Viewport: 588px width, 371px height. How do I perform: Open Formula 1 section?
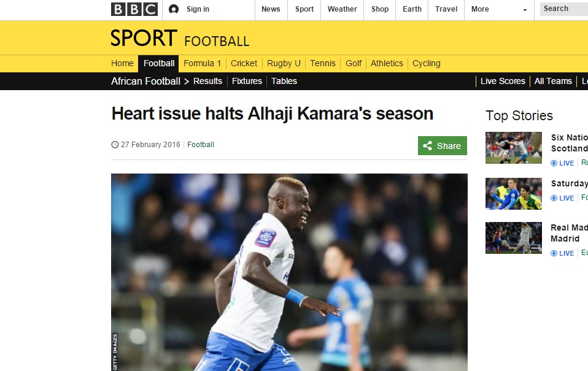[x=202, y=63]
